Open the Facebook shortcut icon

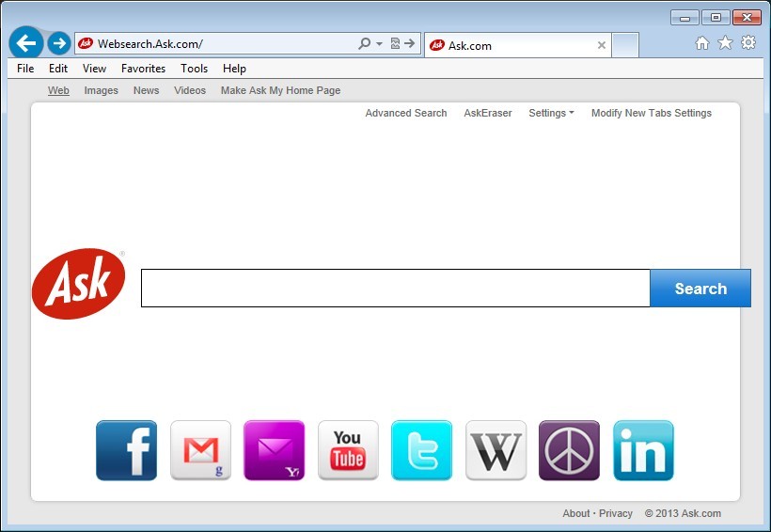tap(126, 450)
